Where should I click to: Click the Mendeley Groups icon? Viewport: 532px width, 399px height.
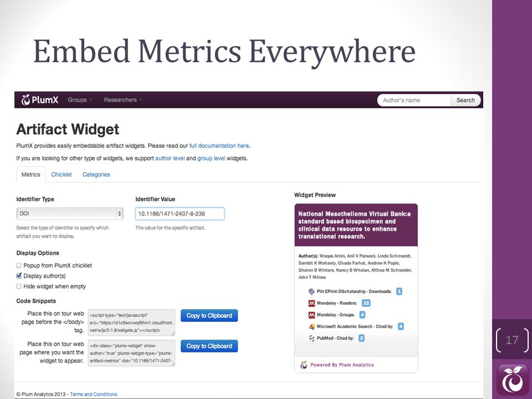point(311,315)
